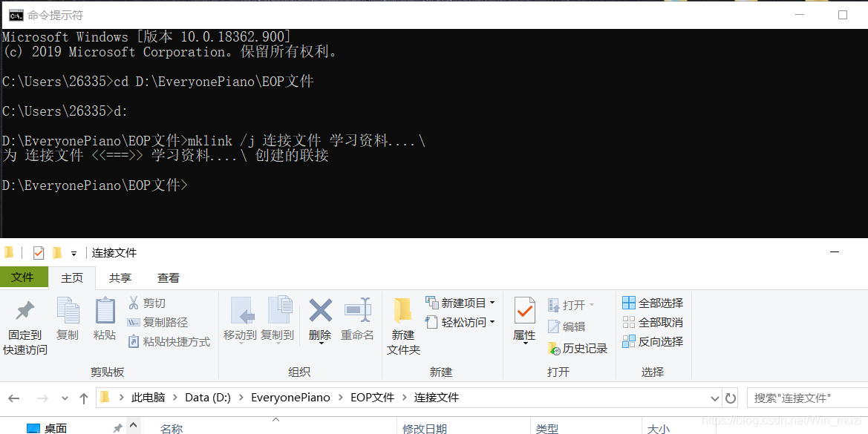Create a New Folder (新建文件夹)
This screenshot has height=434, width=868.
pos(403,326)
